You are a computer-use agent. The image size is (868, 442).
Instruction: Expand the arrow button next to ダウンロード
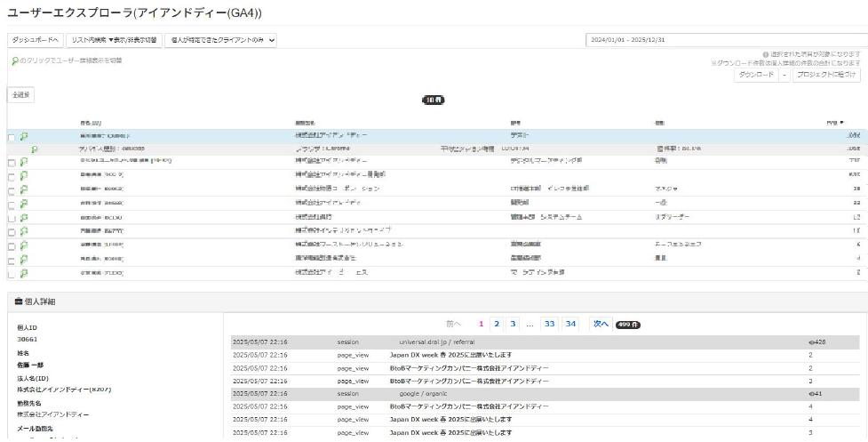(784, 76)
